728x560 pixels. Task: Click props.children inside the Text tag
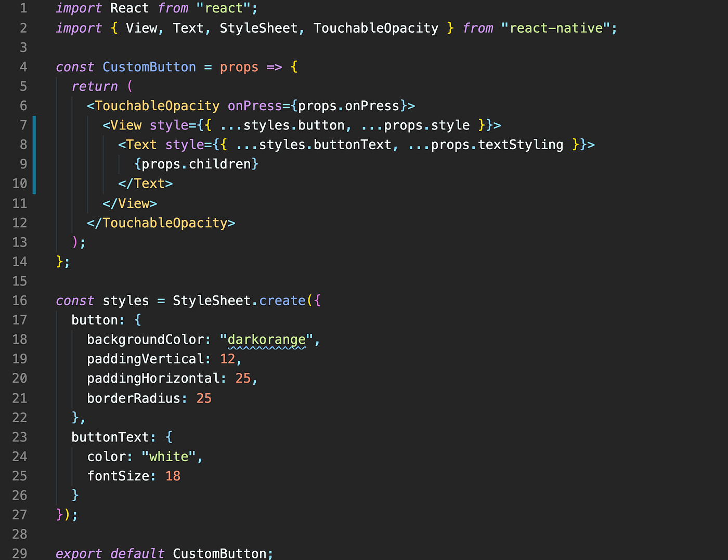[x=196, y=164]
